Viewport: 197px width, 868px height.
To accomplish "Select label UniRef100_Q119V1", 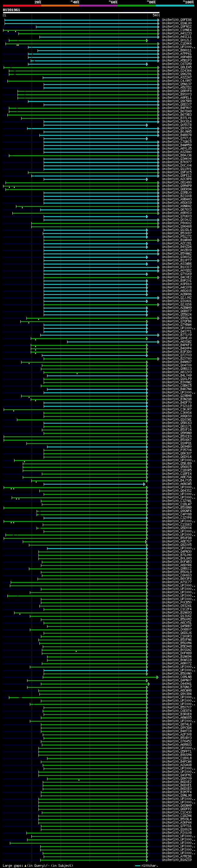I will [177, 169].
